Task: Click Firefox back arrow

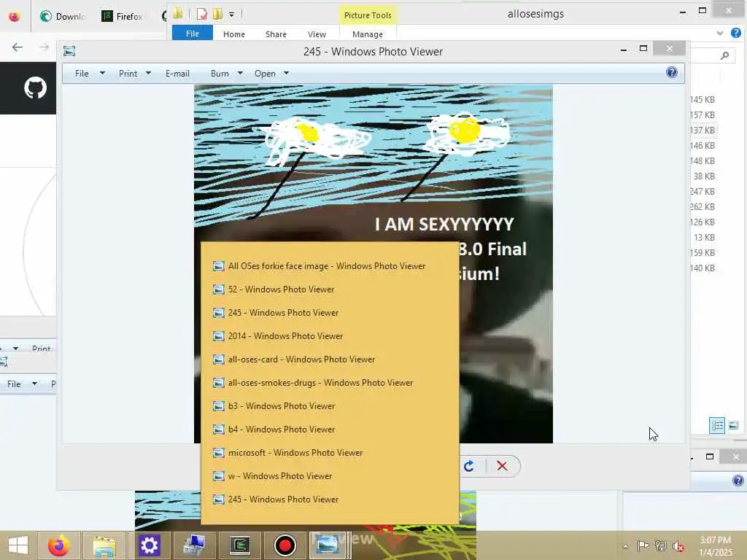Action: [18, 47]
